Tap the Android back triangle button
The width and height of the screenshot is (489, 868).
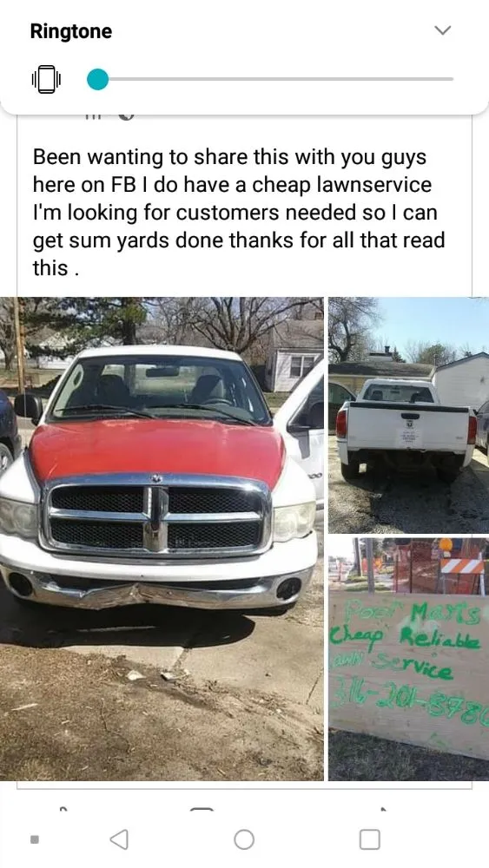pos(119,839)
